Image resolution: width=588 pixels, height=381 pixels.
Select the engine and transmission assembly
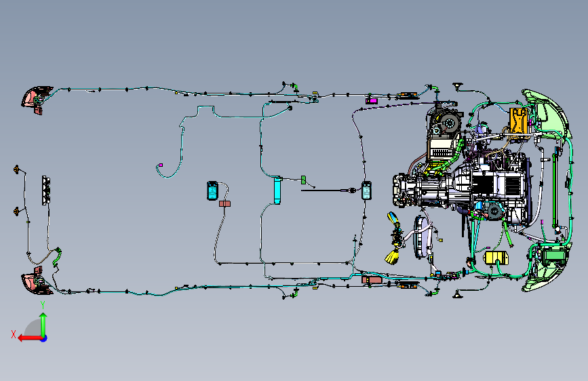coord(461,188)
